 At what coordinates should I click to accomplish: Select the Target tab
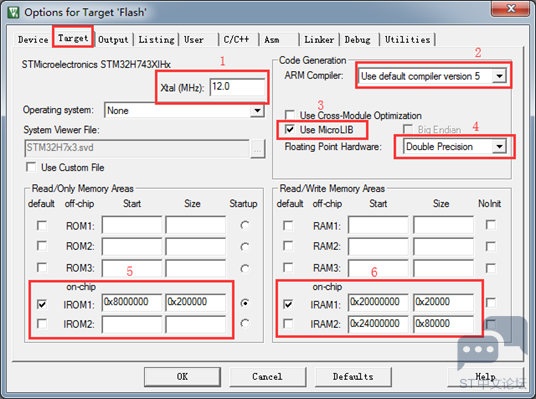pos(73,38)
